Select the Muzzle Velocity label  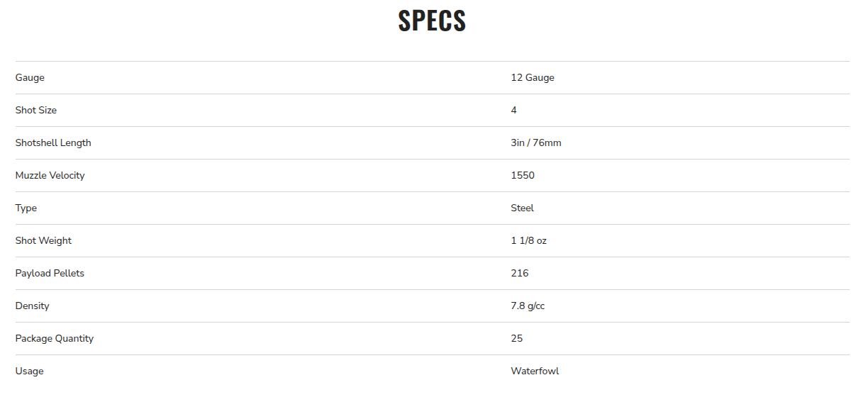pos(50,176)
